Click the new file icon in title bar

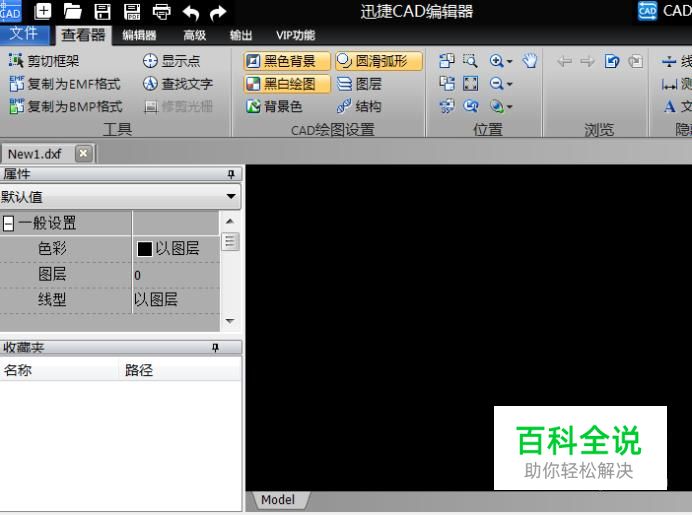43,12
